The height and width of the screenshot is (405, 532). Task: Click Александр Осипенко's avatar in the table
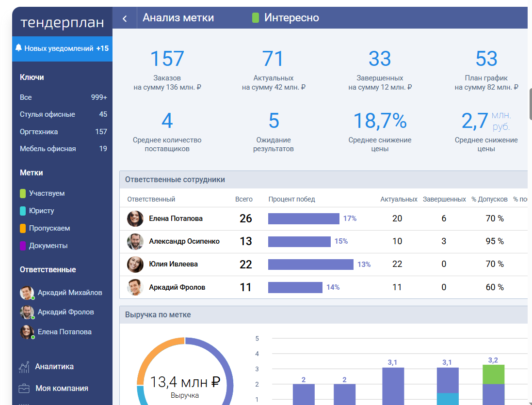tap(135, 241)
